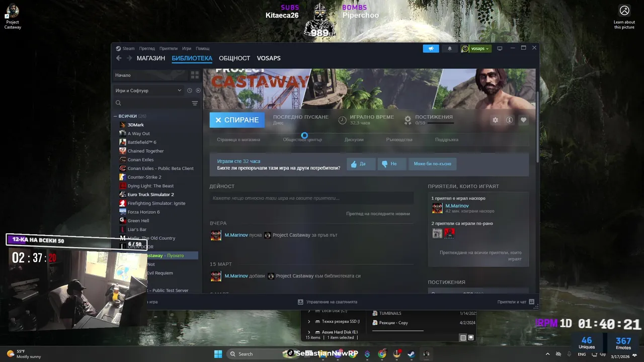Viewport: 644px width, 362px height.
Task: Click the library search field
Action: 152,103
